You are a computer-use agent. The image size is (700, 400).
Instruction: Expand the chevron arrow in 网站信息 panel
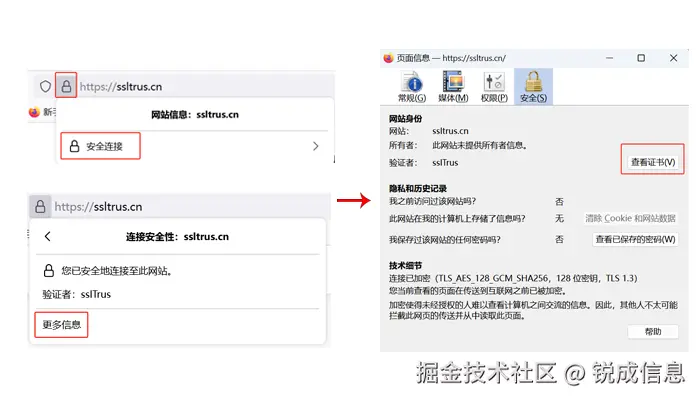316,146
